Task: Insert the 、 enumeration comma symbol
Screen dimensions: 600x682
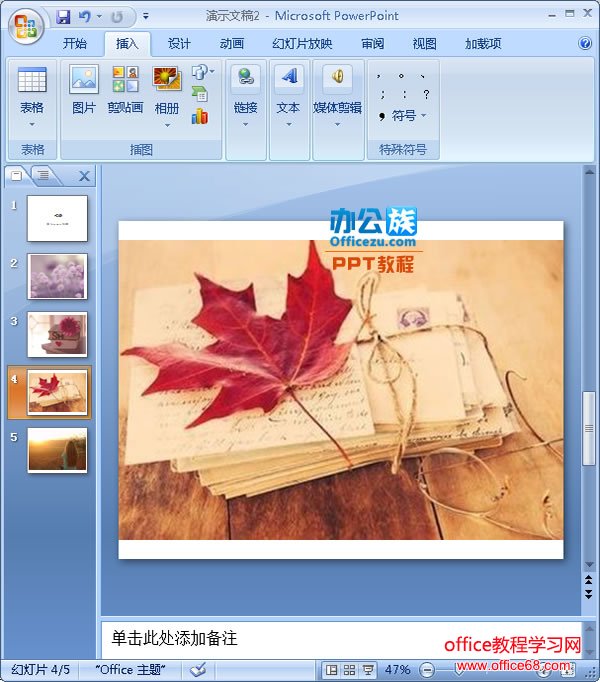Action: coord(422,76)
